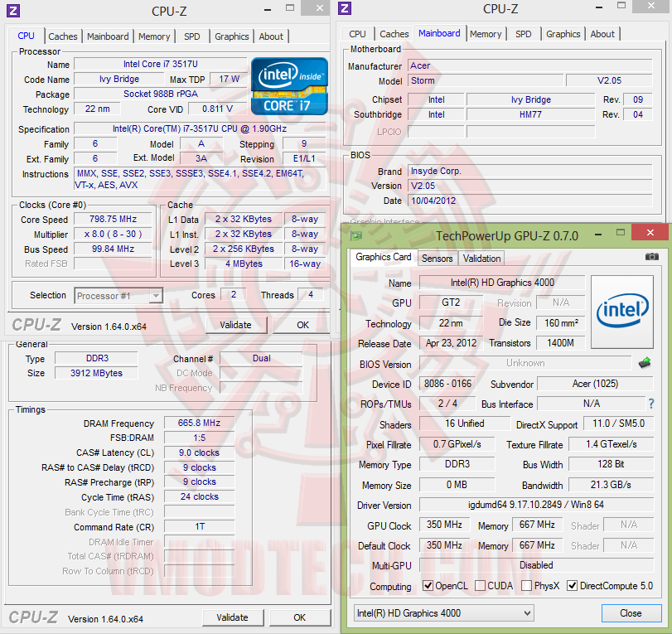Click the Bandwidth value 21.3 GB/s
This screenshot has height=634, width=672.
point(612,485)
